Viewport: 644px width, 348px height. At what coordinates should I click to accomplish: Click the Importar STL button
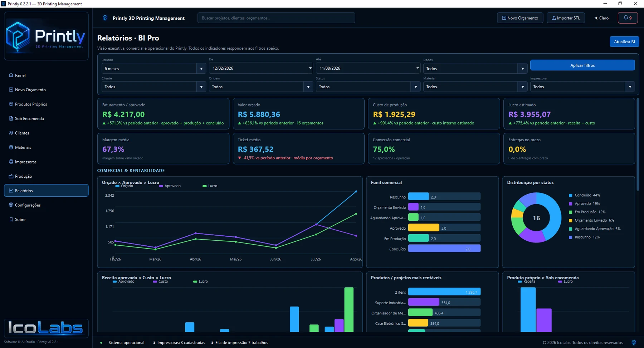point(566,18)
